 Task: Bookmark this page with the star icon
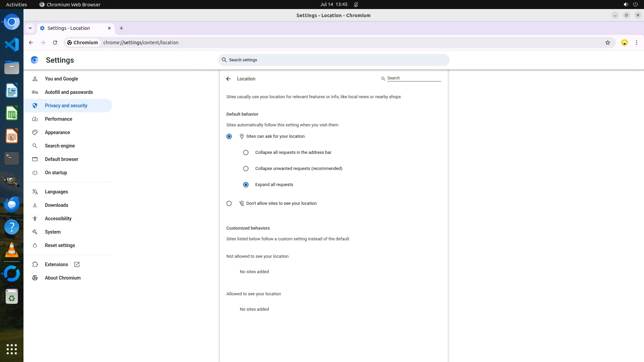(607, 43)
